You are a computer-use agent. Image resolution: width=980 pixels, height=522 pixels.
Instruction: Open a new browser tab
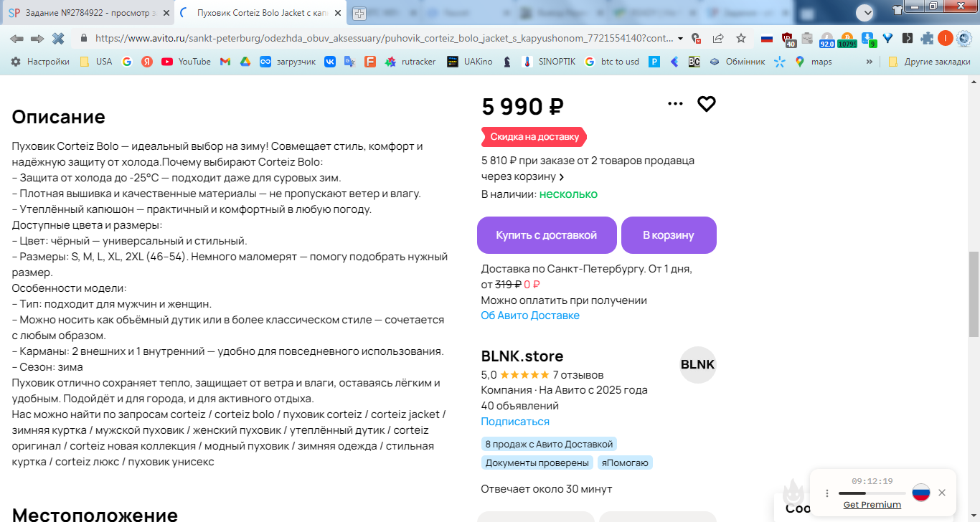point(359,13)
